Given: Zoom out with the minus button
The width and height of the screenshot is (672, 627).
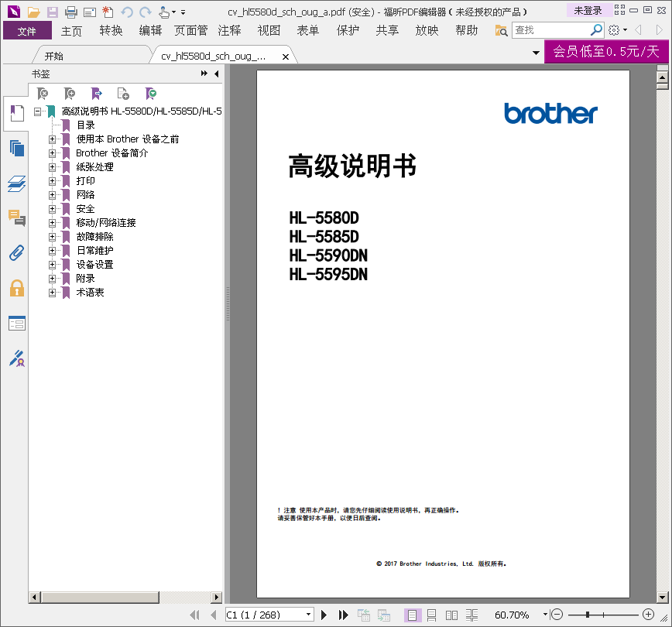Looking at the screenshot, I should click(557, 615).
